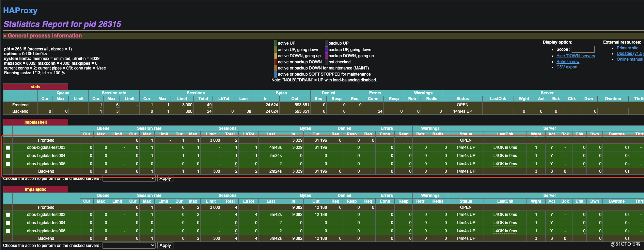Screen dimensions: 644x250
Task: Click '4m43s' last session in impalashell test003 row
Action: (276, 147)
